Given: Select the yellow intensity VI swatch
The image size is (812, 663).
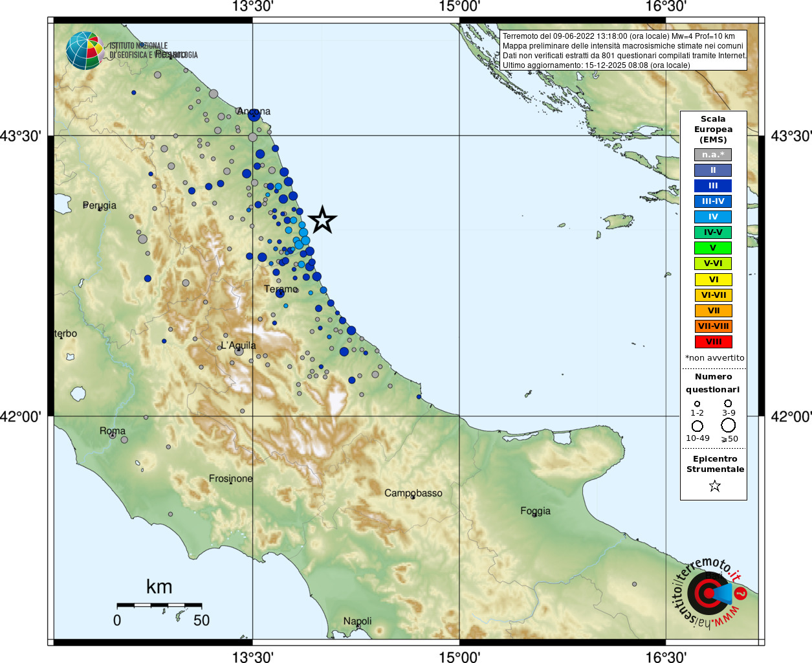Looking at the screenshot, I should tap(713, 280).
